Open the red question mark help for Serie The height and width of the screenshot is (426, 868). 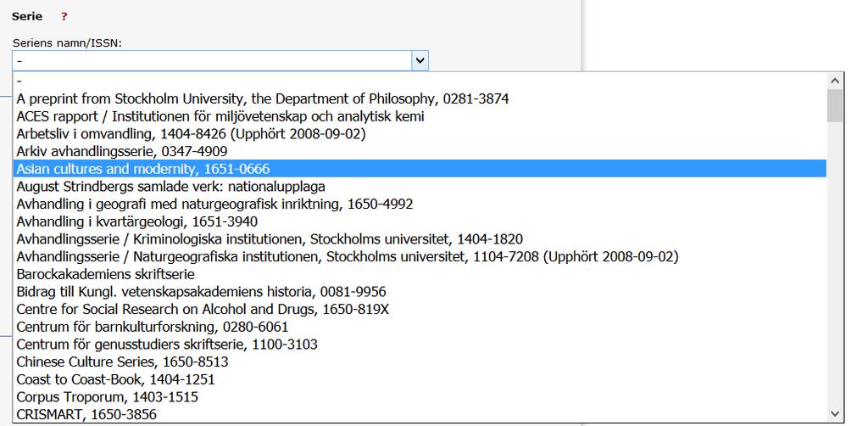pyautogui.click(x=64, y=17)
